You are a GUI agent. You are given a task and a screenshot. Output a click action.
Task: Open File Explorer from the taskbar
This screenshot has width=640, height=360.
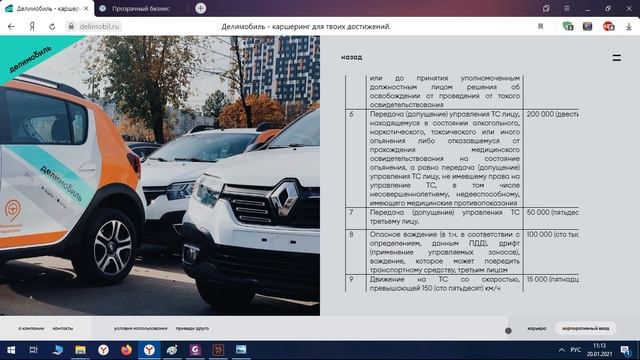pyautogui.click(x=80, y=350)
